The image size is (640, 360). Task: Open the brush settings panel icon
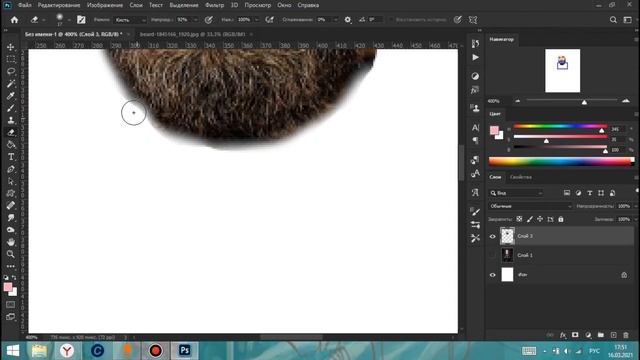tap(81, 20)
